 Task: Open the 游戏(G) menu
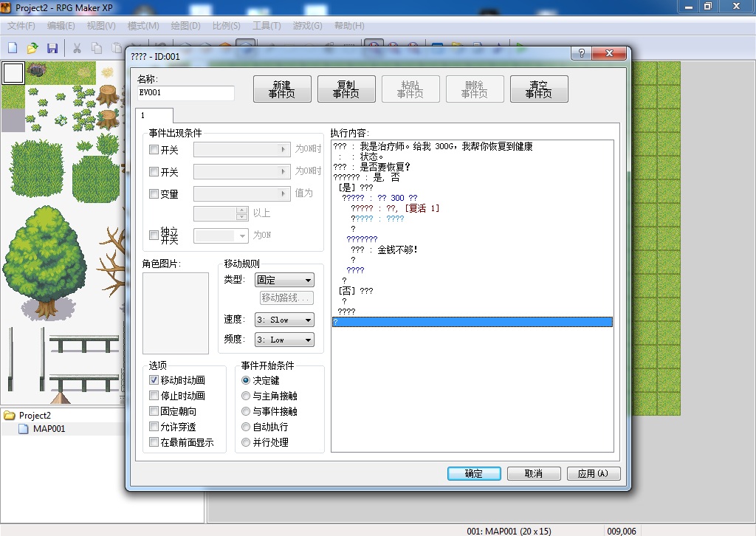click(x=308, y=26)
